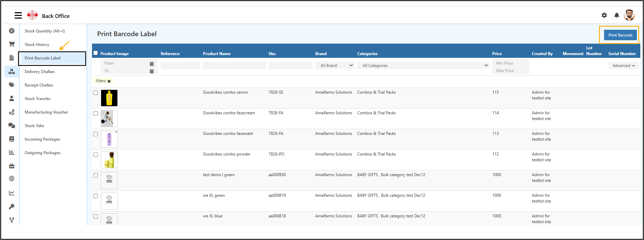Image resolution: width=644 pixels, height=240 pixels.
Task: Toggle the select-all header checkbox
Action: tap(96, 53)
